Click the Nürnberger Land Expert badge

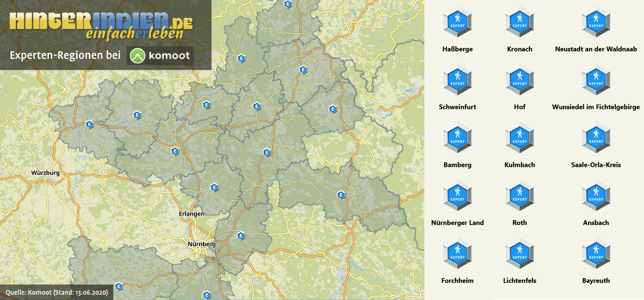click(457, 195)
